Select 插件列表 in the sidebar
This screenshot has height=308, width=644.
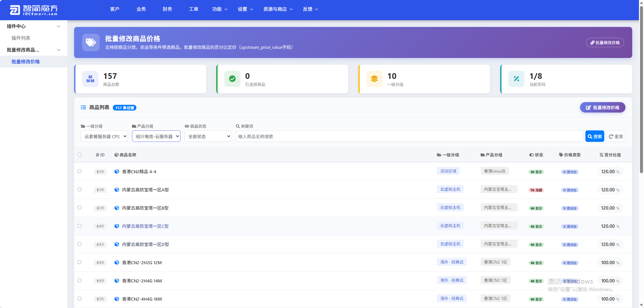(21, 38)
